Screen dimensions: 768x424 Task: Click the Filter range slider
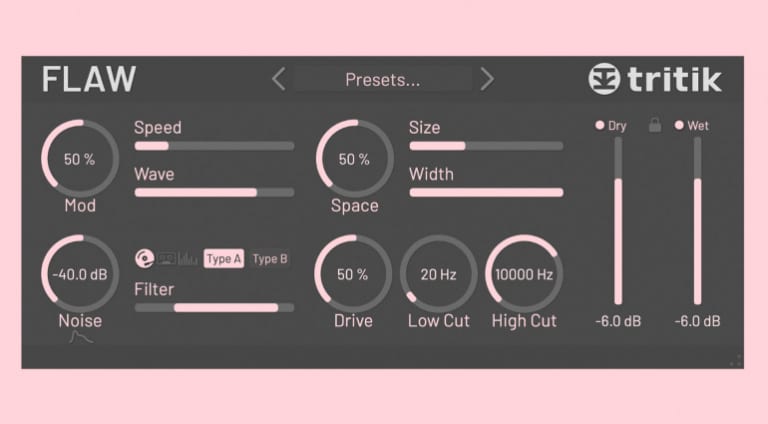tap(215, 307)
